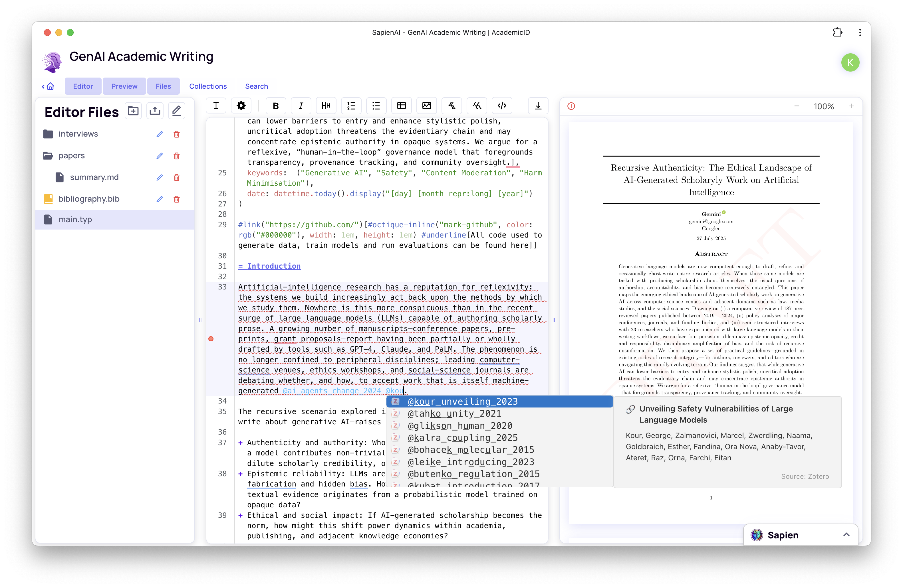Open the three-dot browser menu

[x=860, y=33]
